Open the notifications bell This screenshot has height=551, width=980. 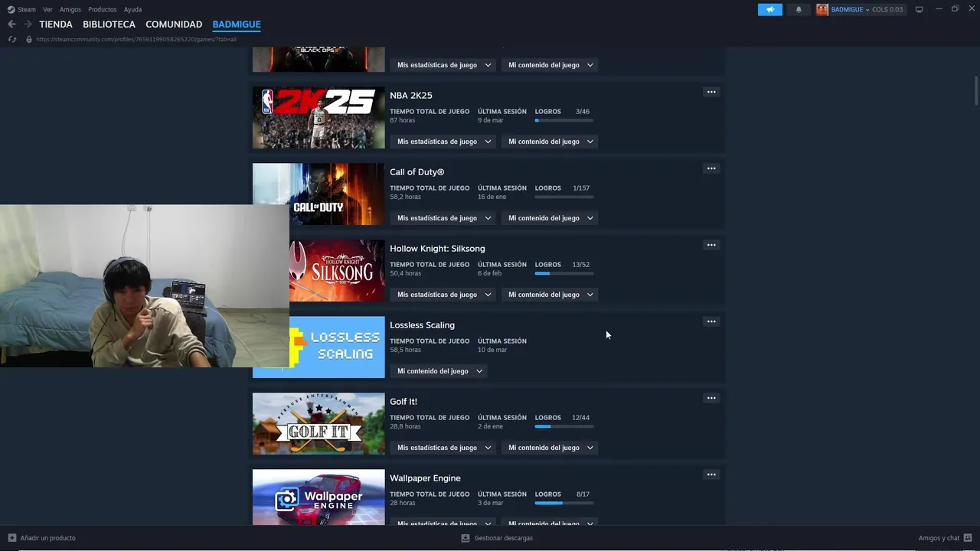[799, 9]
